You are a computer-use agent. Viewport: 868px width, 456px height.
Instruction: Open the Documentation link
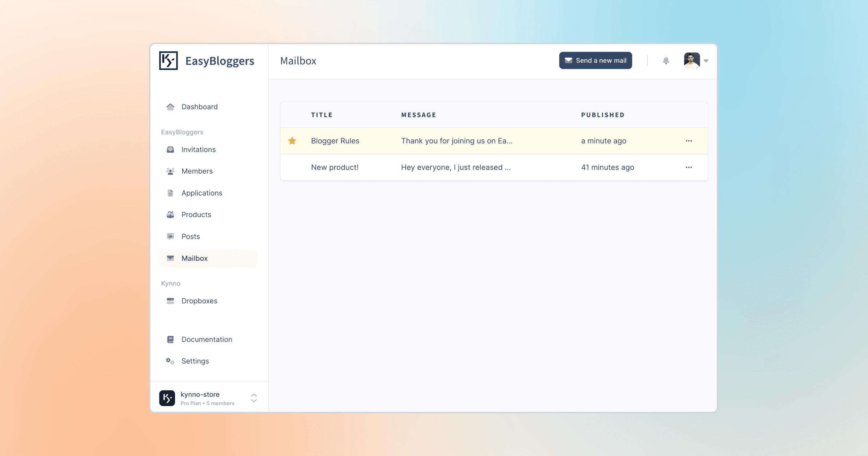[207, 339]
